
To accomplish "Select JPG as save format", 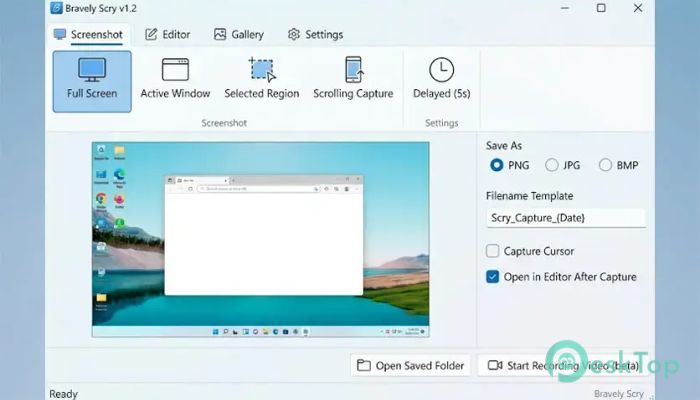I will coord(563,165).
